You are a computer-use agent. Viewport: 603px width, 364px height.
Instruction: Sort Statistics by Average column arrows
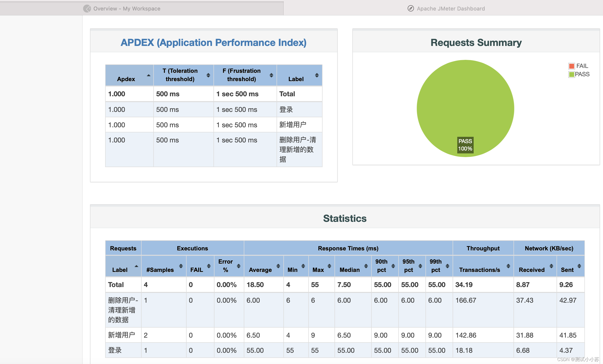(x=278, y=266)
